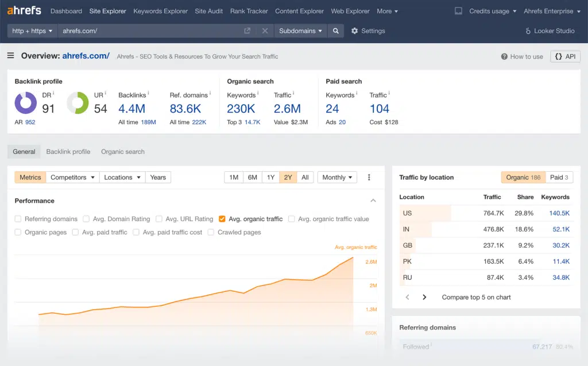This screenshot has height=366, width=588.
Task: Open Keywords Explorer in top menu
Action: (160, 11)
